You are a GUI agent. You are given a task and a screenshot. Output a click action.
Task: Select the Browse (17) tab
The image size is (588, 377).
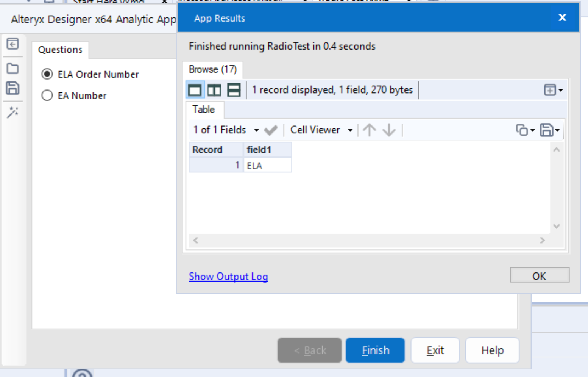[x=213, y=70]
